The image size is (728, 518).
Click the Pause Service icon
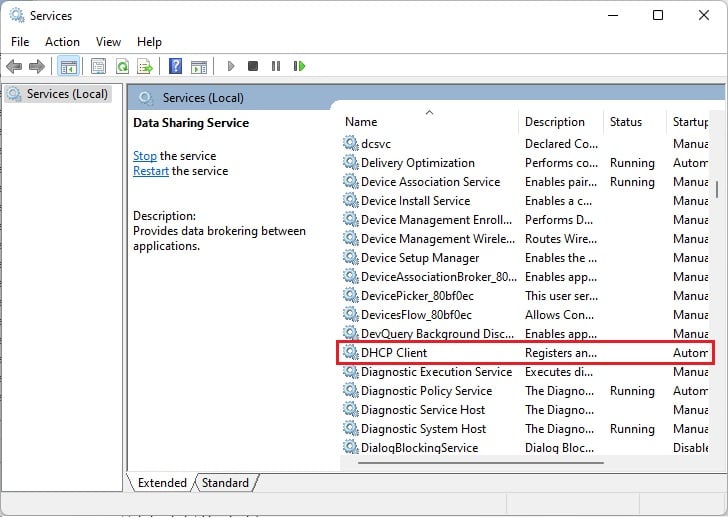[x=276, y=67]
